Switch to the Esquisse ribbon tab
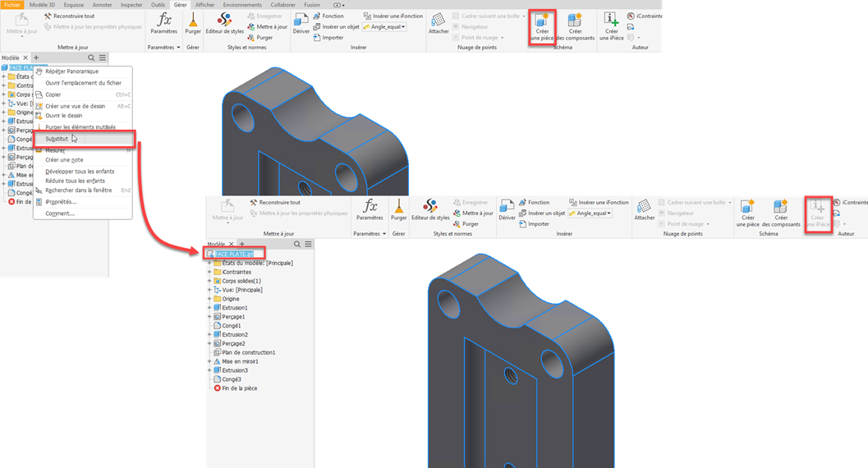Image resolution: width=868 pixels, height=468 pixels. (x=74, y=4)
